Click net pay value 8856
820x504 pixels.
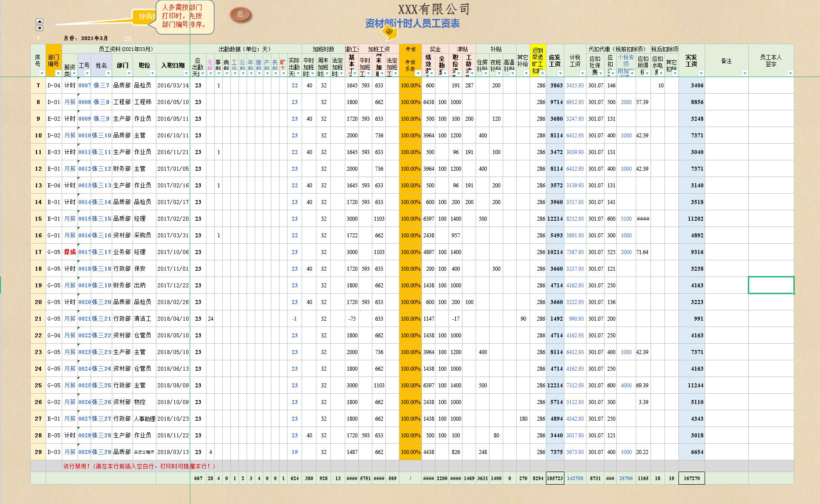(x=692, y=102)
